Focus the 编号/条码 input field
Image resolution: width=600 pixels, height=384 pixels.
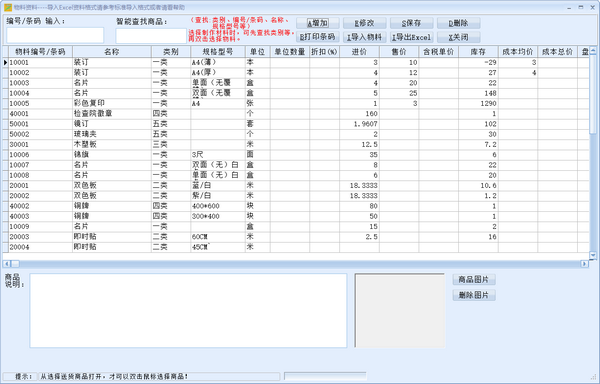[x=55, y=35]
